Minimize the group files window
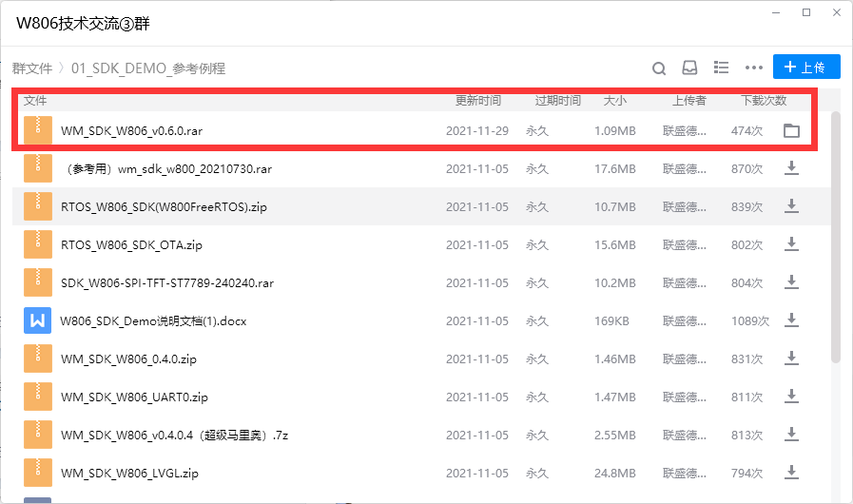Viewport: 853px width, 504px height. (776, 12)
